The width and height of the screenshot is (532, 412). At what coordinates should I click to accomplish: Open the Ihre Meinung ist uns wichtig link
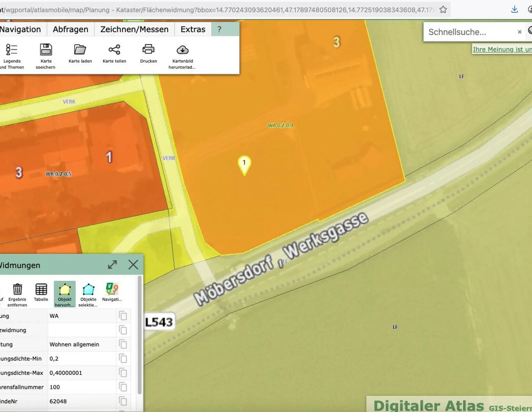502,49
